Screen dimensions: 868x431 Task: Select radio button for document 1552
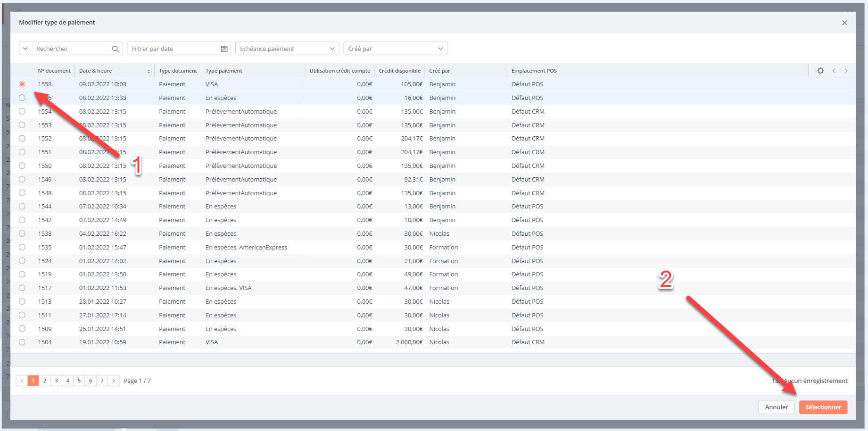[22, 138]
